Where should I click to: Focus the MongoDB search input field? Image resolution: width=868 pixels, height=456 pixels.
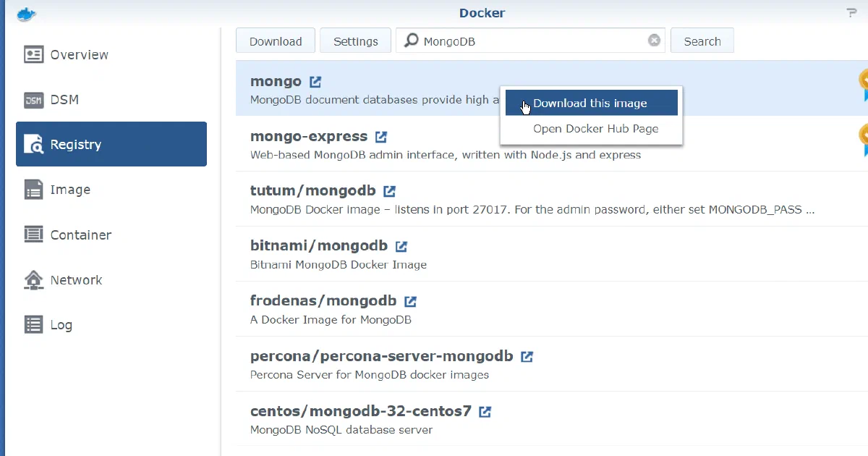532,41
